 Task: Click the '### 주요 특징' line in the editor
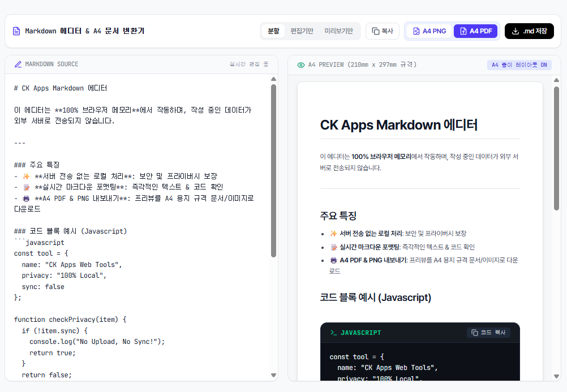(37, 165)
